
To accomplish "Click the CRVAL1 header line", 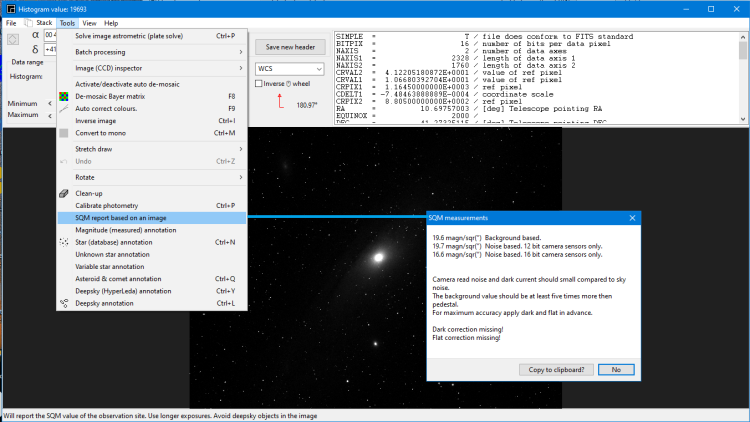I will pyautogui.click(x=449, y=80).
